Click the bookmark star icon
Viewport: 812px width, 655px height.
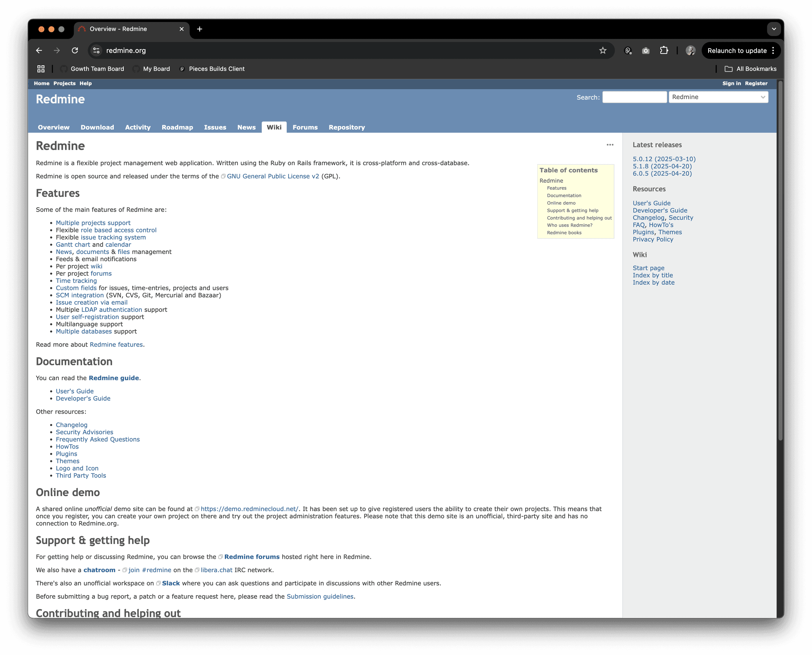(603, 50)
